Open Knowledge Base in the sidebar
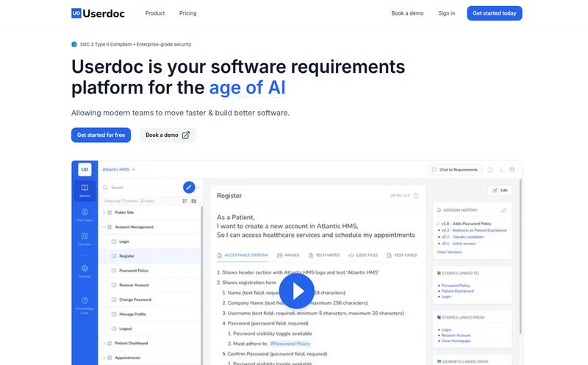Image resolution: width=588 pixels, height=365 pixels. click(85, 305)
